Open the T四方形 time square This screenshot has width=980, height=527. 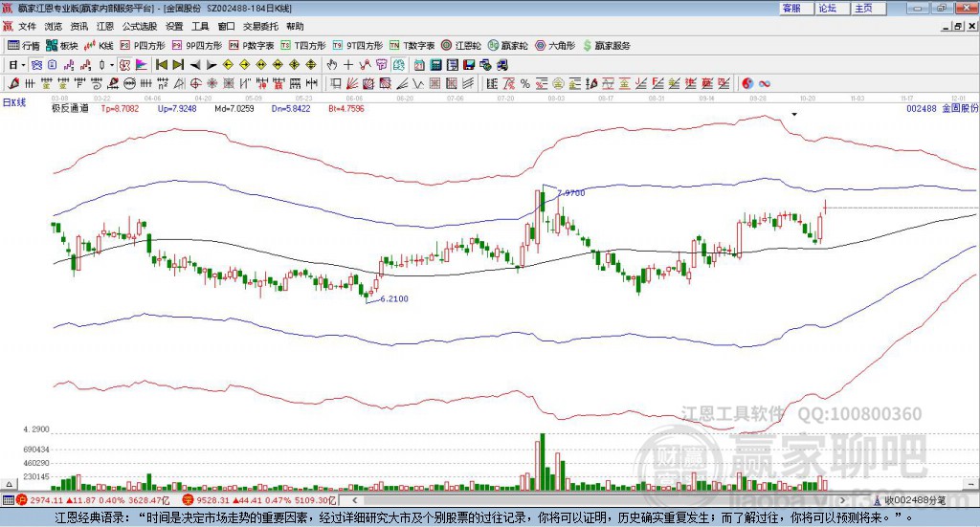point(303,46)
